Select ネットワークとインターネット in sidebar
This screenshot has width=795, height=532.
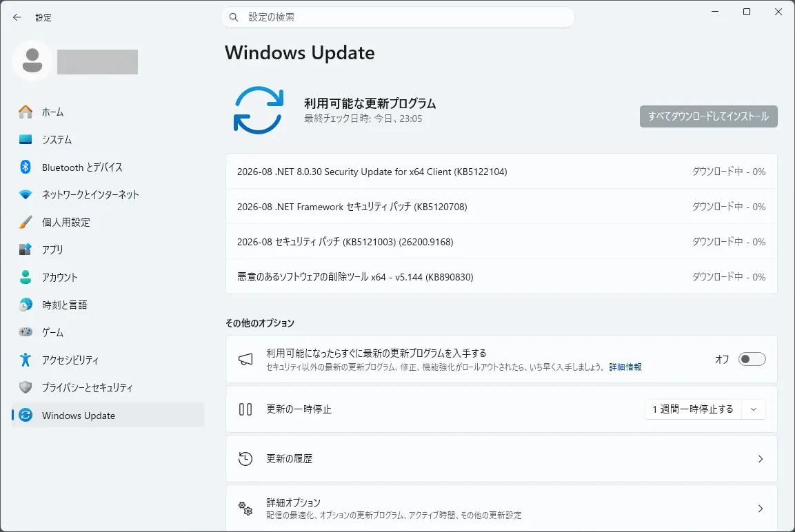click(x=108, y=194)
